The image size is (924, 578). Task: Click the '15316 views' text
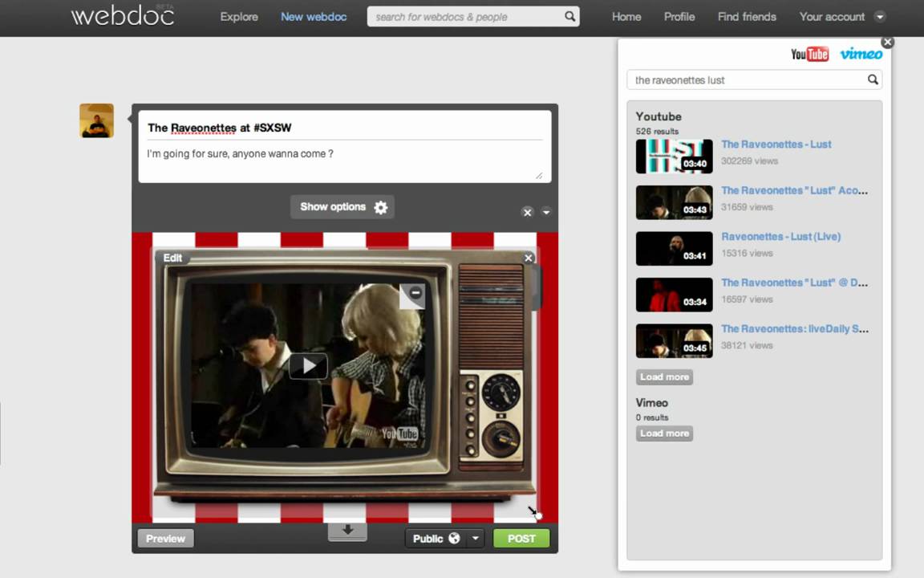click(x=747, y=253)
